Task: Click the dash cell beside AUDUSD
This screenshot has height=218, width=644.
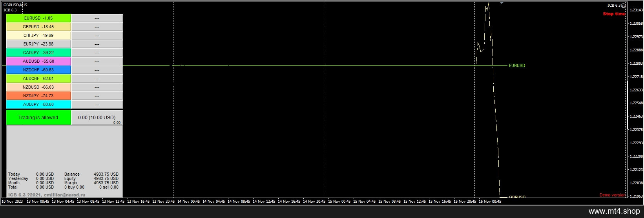Action: [x=97, y=61]
